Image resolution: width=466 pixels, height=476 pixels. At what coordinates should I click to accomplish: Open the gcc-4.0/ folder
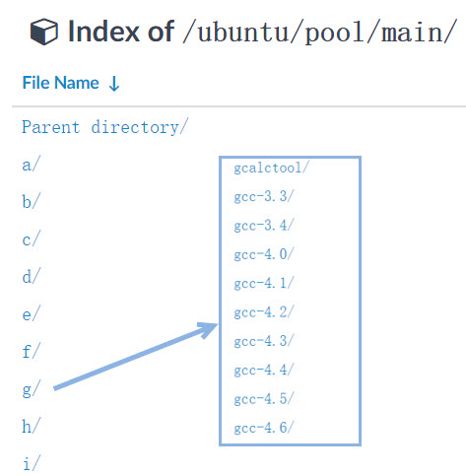tap(264, 254)
